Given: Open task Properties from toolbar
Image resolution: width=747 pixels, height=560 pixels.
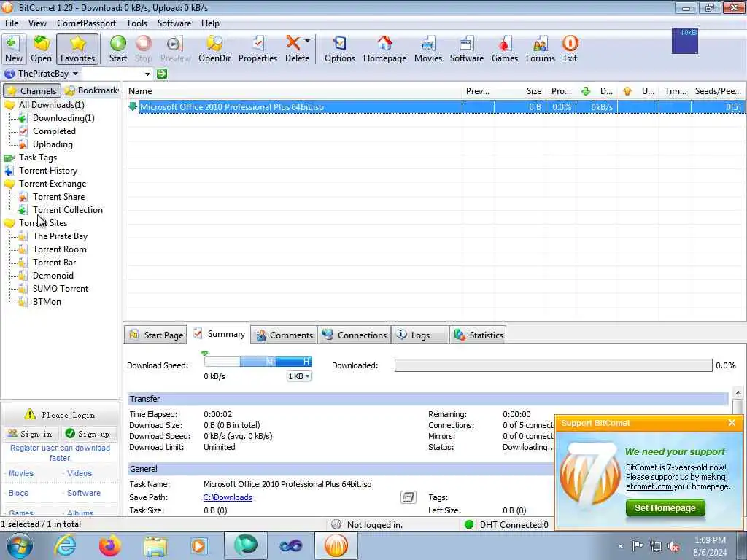Looking at the screenshot, I should (x=258, y=49).
